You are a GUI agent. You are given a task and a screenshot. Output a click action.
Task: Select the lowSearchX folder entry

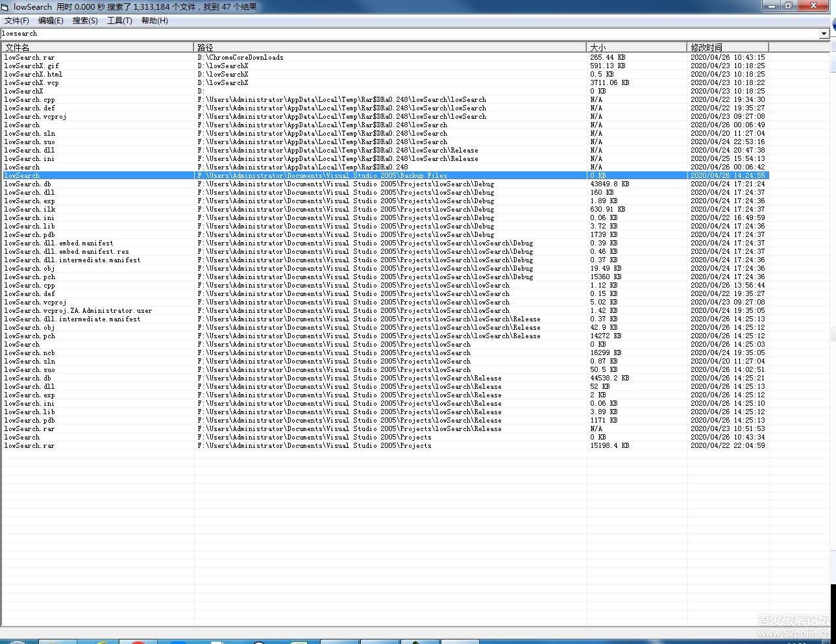[x=23, y=91]
